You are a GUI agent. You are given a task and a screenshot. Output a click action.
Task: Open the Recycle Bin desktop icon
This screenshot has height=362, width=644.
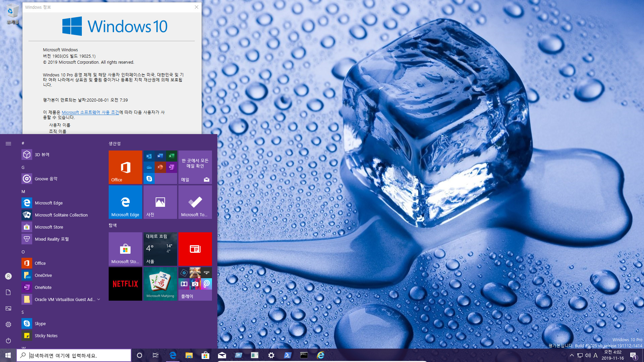point(12,14)
